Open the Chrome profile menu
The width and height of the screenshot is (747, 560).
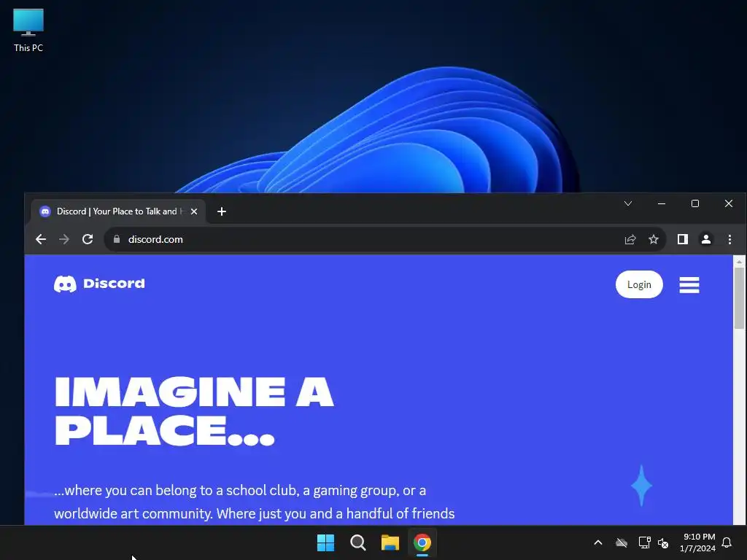pos(706,239)
